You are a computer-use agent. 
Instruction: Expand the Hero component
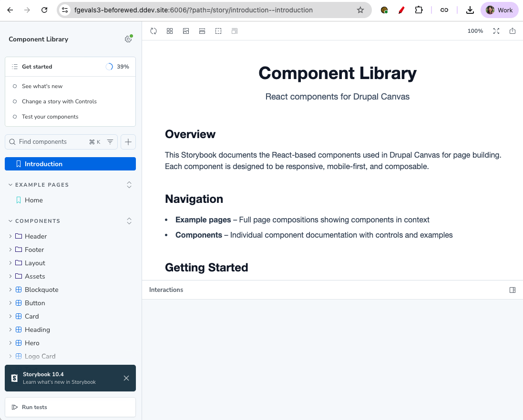point(10,343)
